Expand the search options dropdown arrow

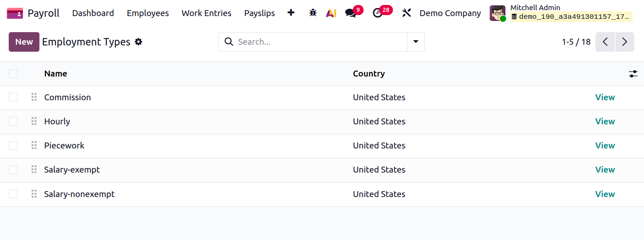pos(416,42)
